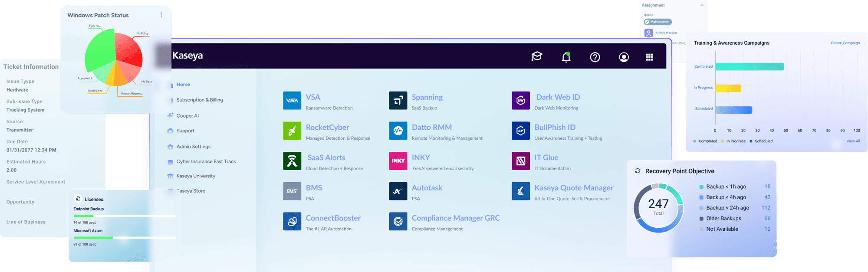Open the Dark Web ID title link
The height and width of the screenshot is (272, 868).
[558, 97]
